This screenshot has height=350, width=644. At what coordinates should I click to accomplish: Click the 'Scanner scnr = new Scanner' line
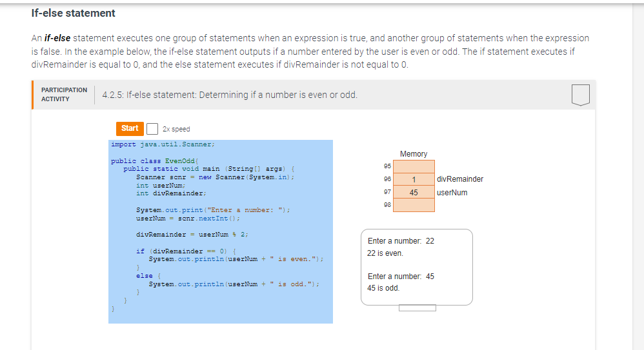(216, 177)
